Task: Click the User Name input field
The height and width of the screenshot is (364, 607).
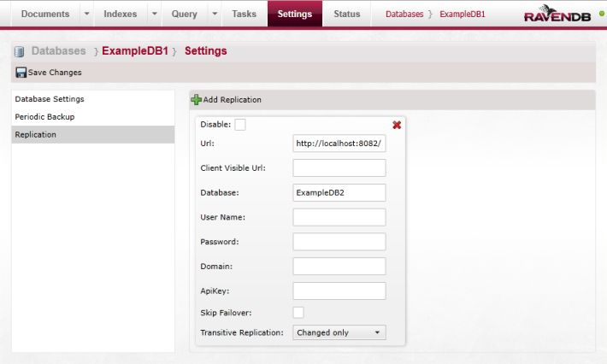Action: [x=339, y=217]
